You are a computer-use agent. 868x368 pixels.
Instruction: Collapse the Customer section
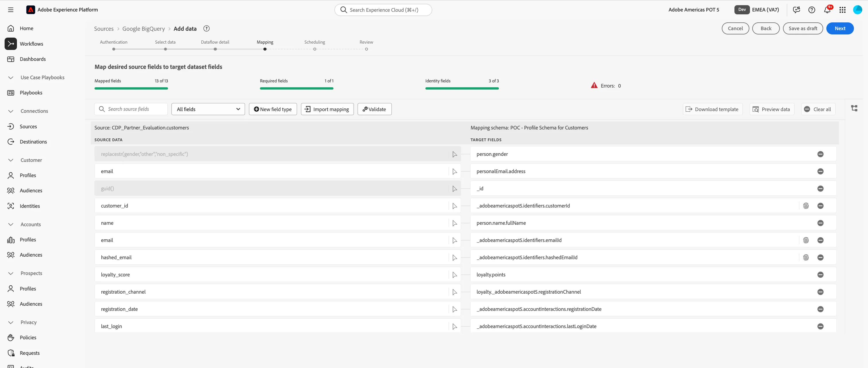pos(11,160)
